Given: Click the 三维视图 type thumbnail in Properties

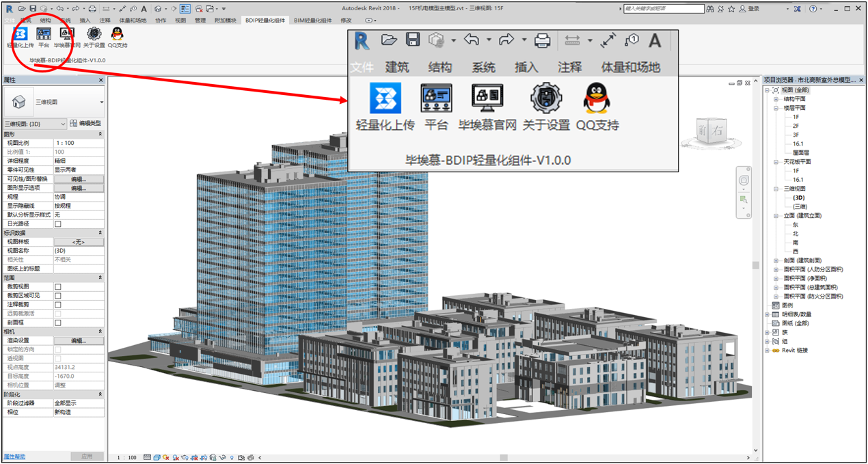Looking at the screenshot, I should pyautogui.click(x=18, y=102).
